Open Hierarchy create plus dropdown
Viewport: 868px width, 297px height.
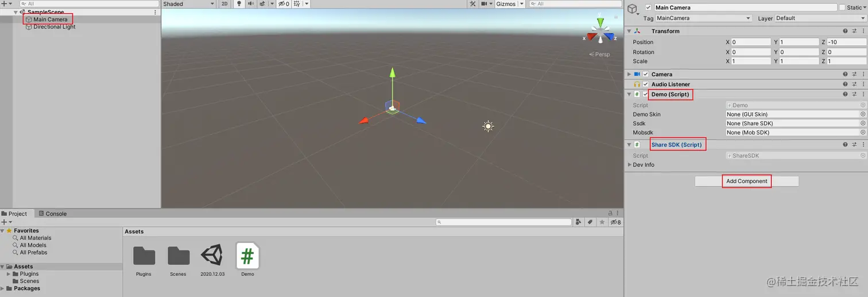(x=7, y=3)
